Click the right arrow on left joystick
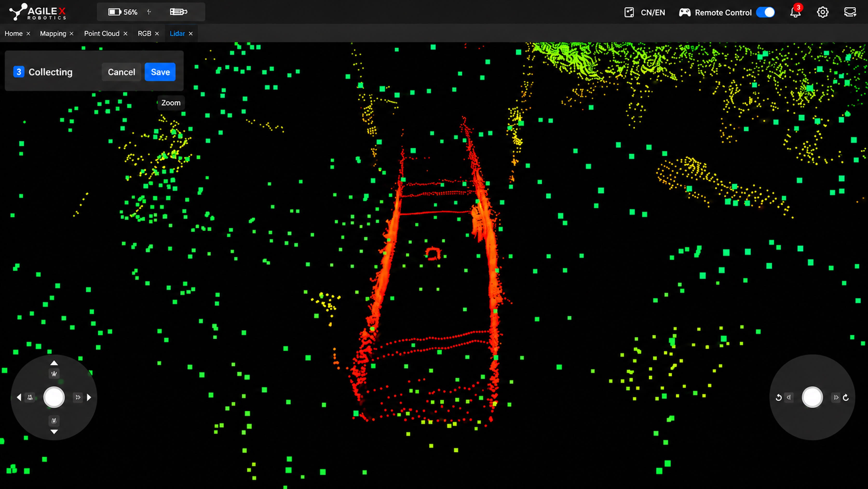The width and height of the screenshot is (868, 489). point(89,398)
